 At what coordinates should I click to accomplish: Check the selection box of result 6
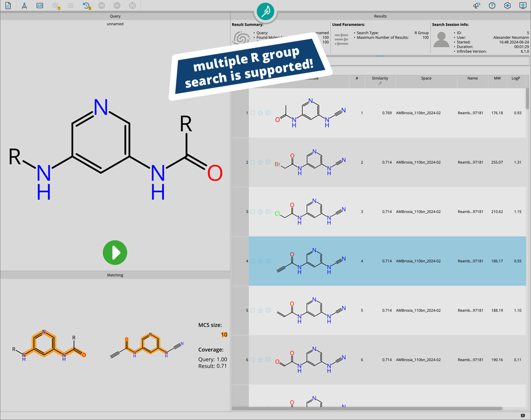click(x=253, y=359)
